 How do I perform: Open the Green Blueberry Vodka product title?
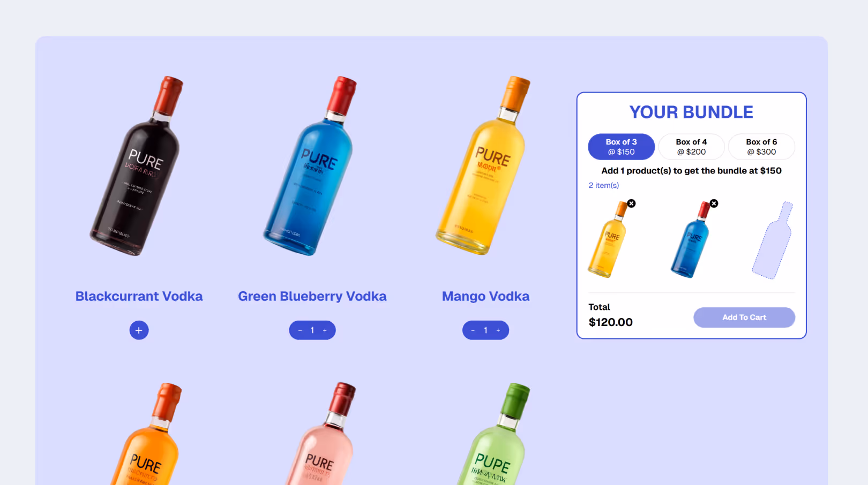(312, 296)
